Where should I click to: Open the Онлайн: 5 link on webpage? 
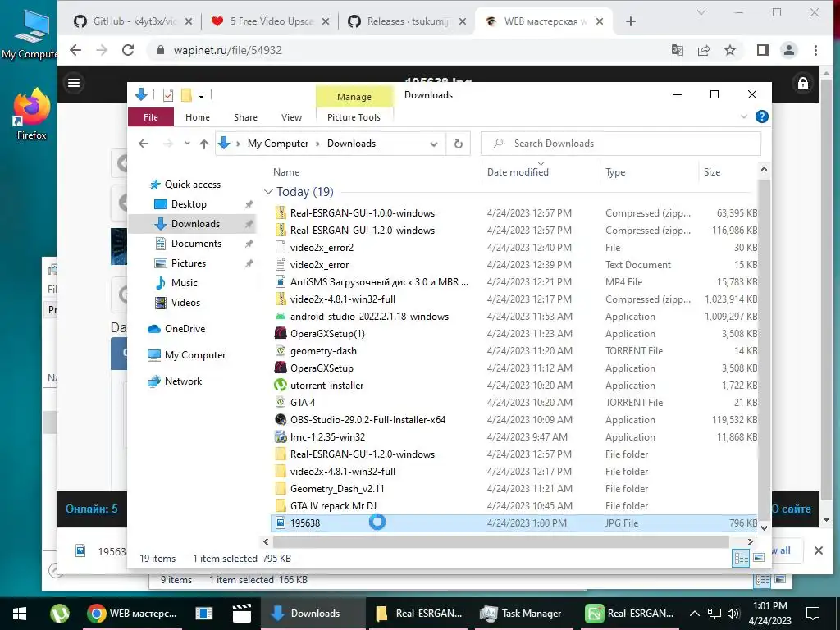pyautogui.click(x=92, y=509)
